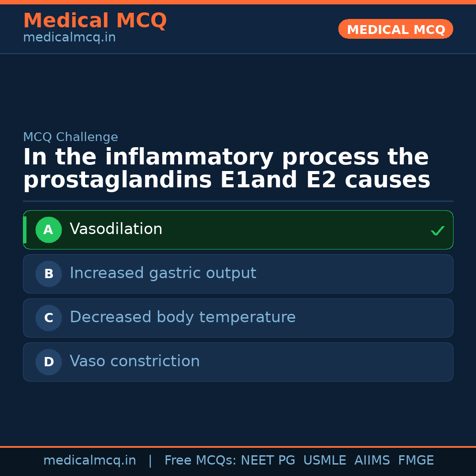This screenshot has height=476, width=476.
Task: Open the medicalmcq.in link in the footer
Action: pyautogui.click(x=89, y=461)
